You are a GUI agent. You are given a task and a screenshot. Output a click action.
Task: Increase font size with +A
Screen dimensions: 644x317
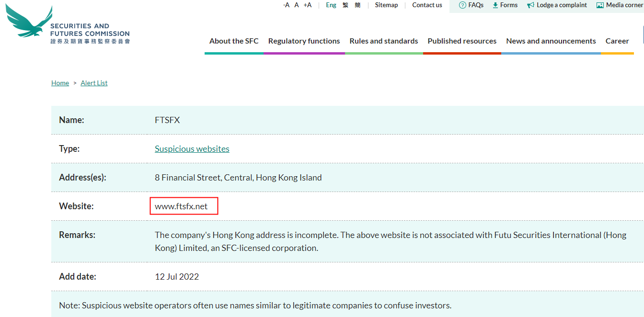click(308, 5)
